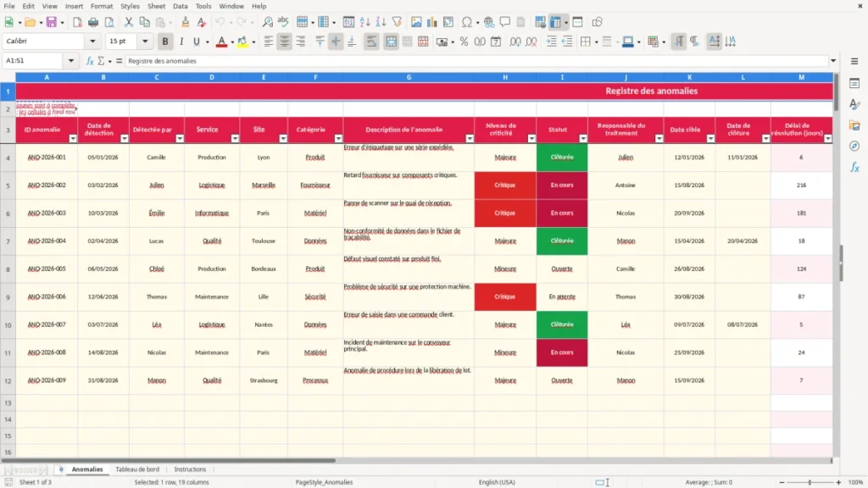This screenshot has width=868, height=488.
Task: Save the document with the Save icon
Action: (x=52, y=22)
